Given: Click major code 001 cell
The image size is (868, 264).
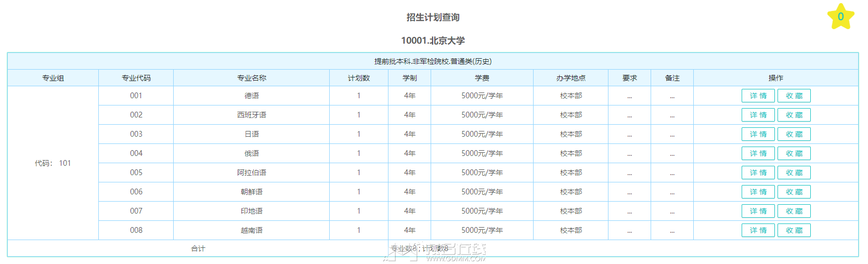Looking at the screenshot, I should [136, 96].
